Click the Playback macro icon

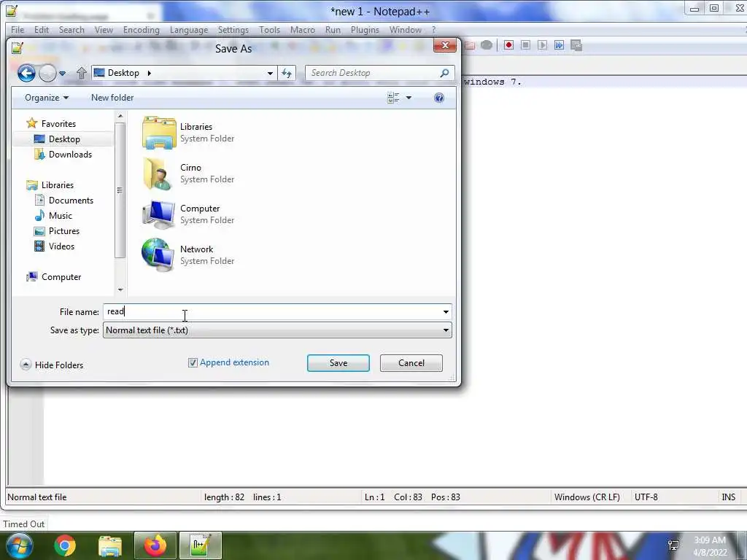click(x=542, y=45)
